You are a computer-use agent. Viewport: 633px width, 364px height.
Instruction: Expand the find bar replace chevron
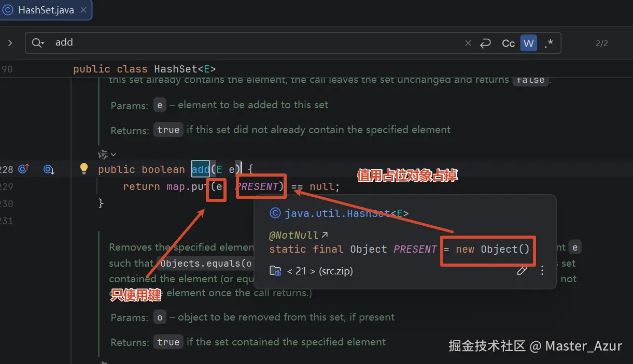(x=9, y=43)
